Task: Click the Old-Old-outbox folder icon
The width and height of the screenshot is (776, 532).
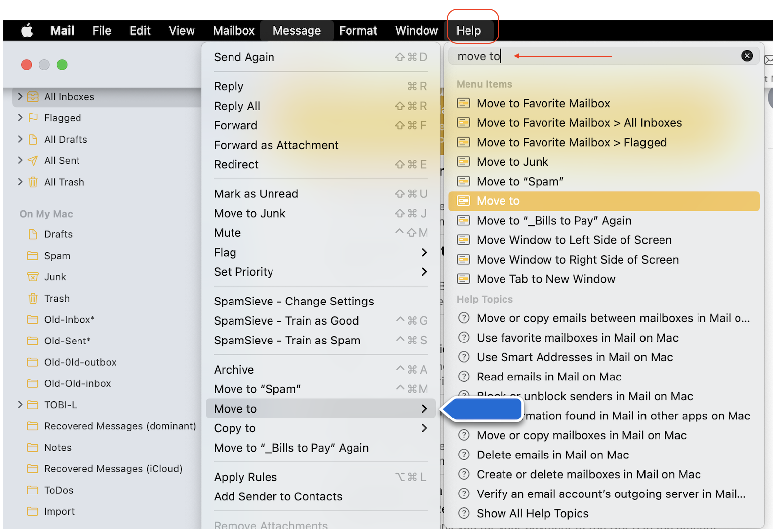Action: click(x=33, y=362)
